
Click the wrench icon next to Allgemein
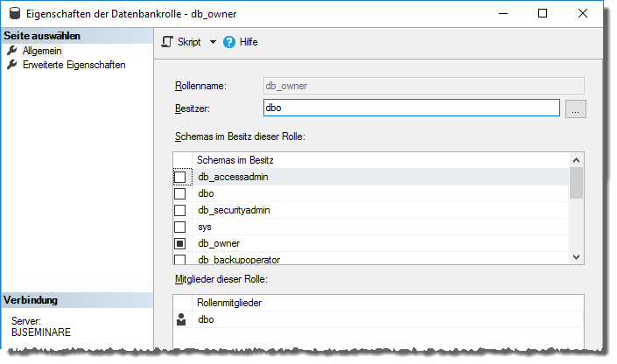coord(12,52)
